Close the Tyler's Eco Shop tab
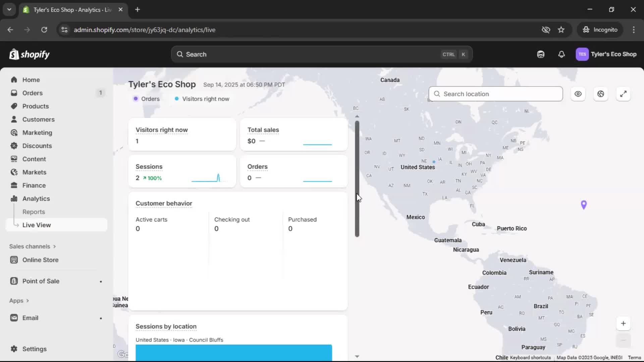The image size is (644, 362). click(x=120, y=10)
